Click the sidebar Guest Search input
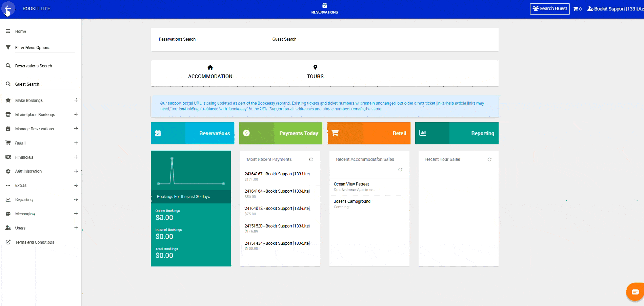The height and width of the screenshot is (306, 644). [45, 84]
